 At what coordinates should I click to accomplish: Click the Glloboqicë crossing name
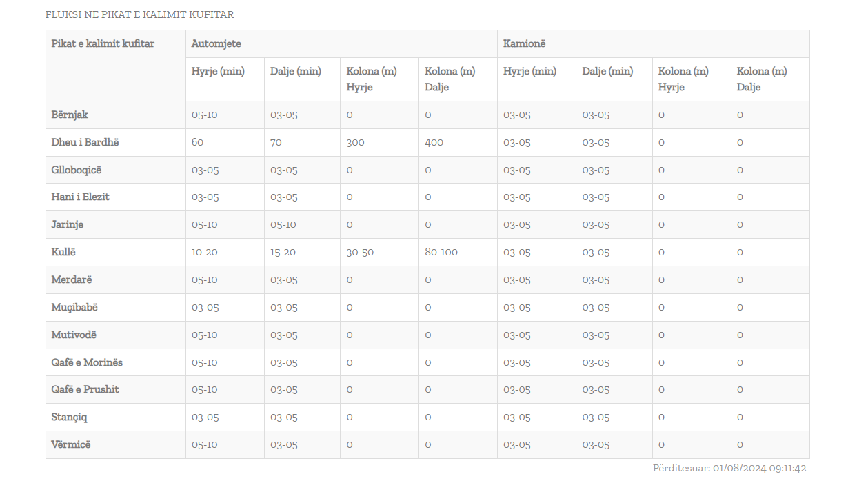tap(76, 170)
